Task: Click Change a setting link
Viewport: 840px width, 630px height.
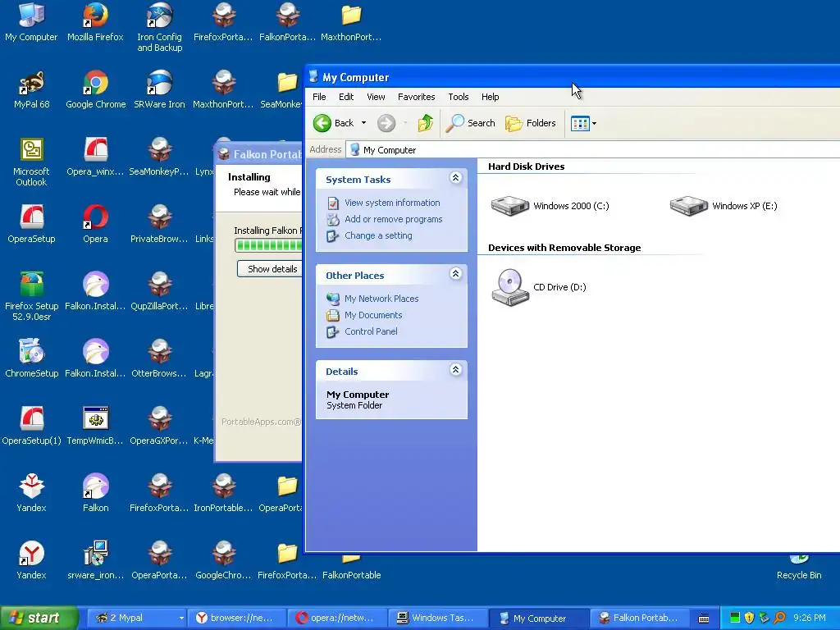Action: 378,235
